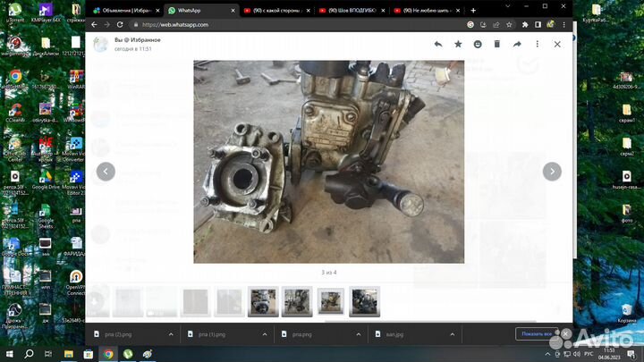The height and width of the screenshot is (362, 644).
Task: Open the first YouTube tab
Action: coord(275,10)
